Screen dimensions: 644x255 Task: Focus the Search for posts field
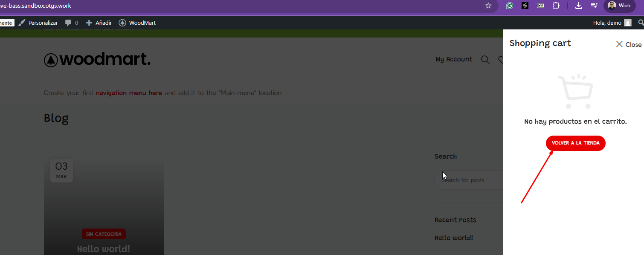pyautogui.click(x=469, y=180)
